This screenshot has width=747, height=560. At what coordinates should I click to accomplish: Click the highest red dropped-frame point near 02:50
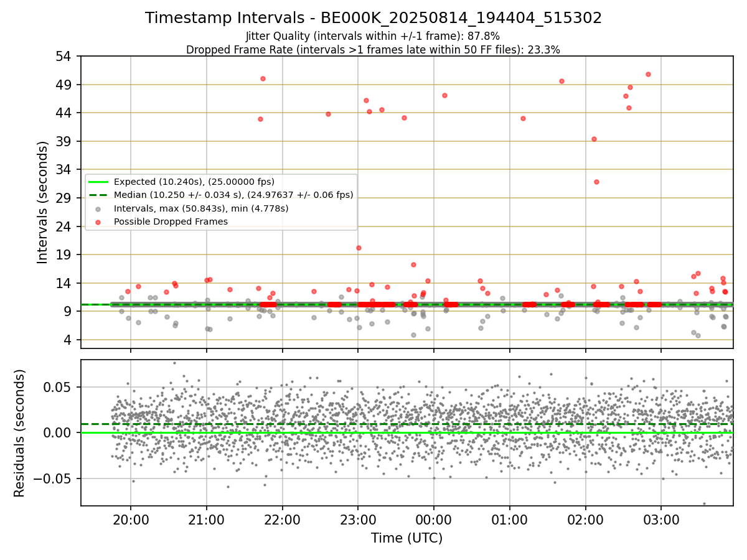tap(648, 74)
